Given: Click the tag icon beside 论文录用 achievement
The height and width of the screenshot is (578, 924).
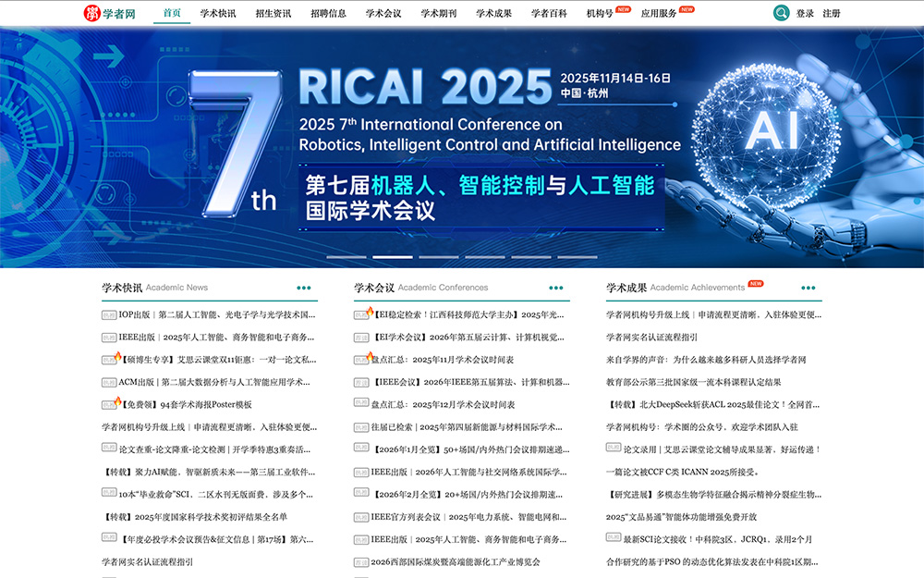Looking at the screenshot, I should point(614,449).
